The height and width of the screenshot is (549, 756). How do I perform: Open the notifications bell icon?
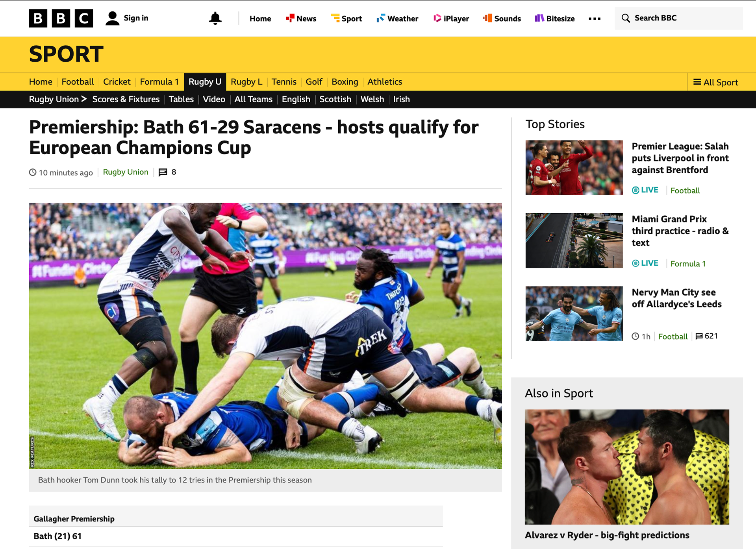click(215, 18)
